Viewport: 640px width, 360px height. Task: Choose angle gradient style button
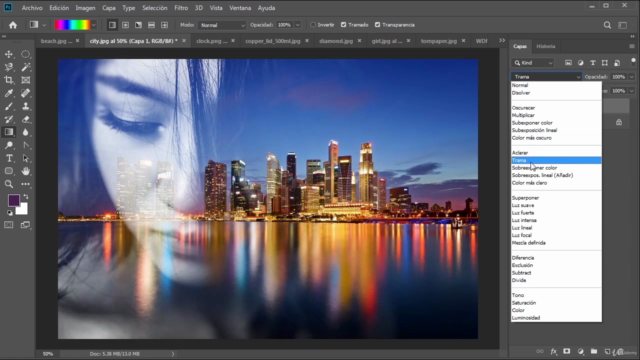point(138,25)
